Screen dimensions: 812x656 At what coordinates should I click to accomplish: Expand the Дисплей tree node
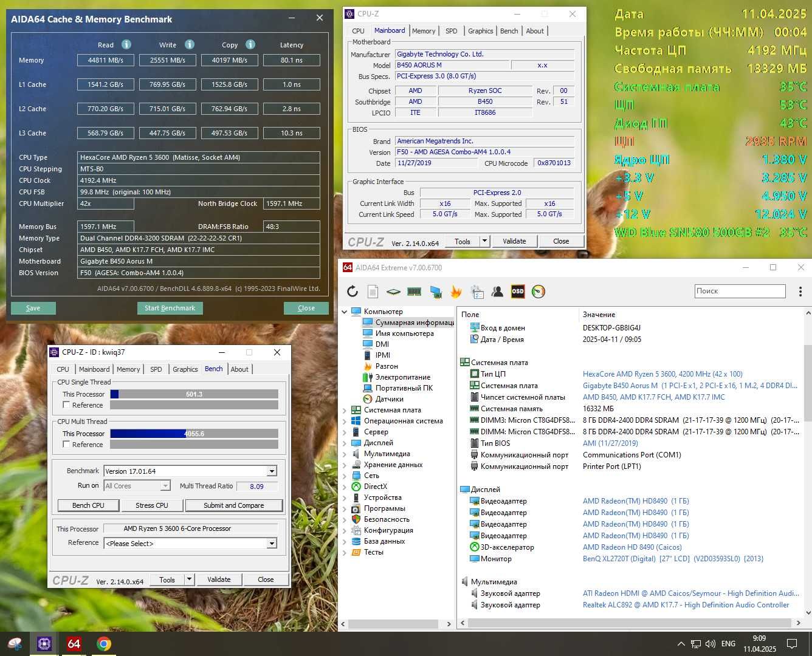click(345, 443)
